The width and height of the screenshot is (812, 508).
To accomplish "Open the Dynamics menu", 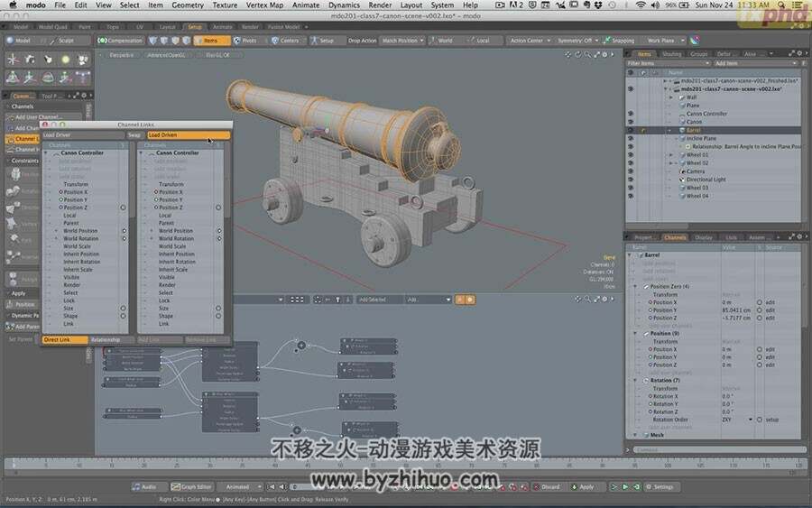I will pos(344,5).
